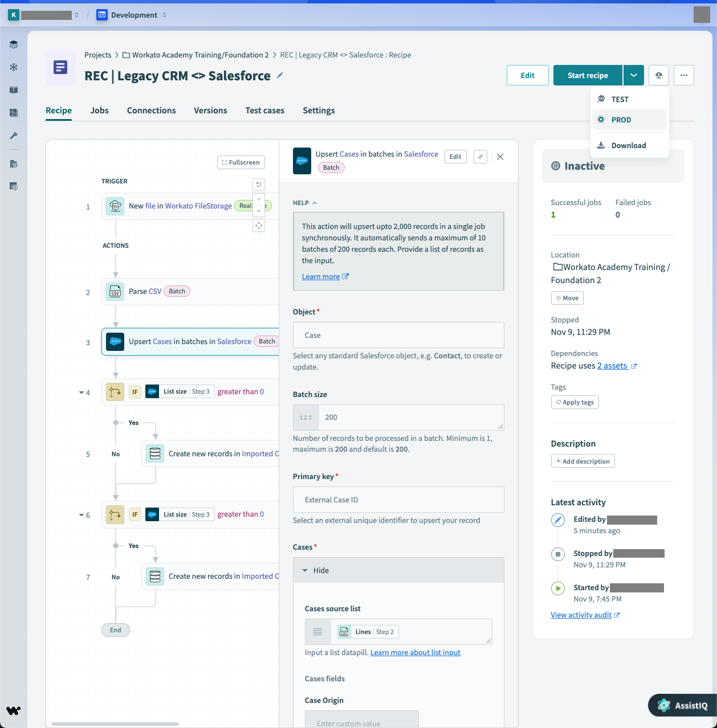Click the Salesforce icon on step 3
The height and width of the screenshot is (728, 717).
pyautogui.click(x=116, y=341)
